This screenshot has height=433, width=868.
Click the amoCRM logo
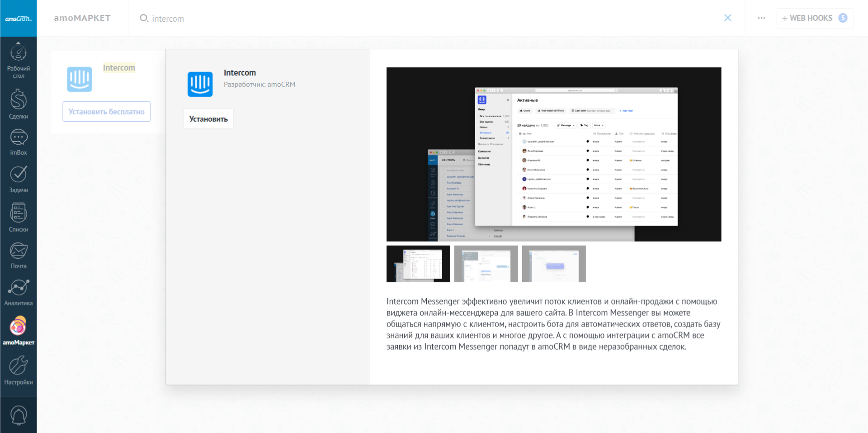point(18,19)
